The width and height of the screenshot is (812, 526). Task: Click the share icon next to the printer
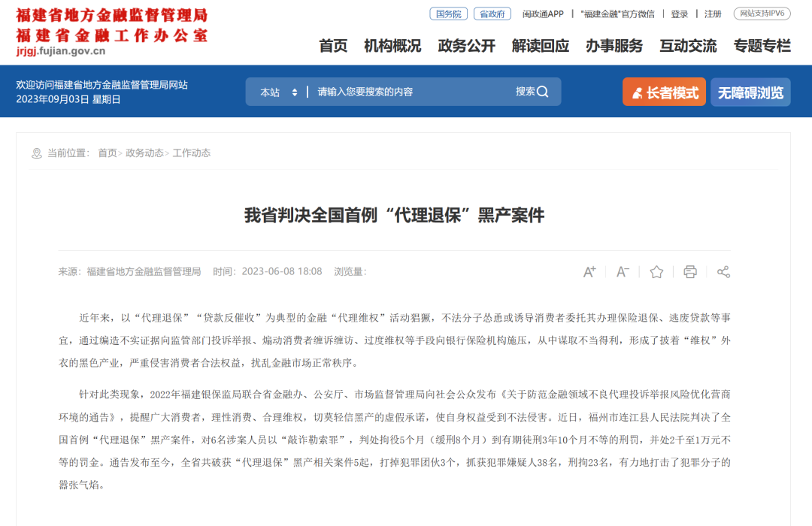pyautogui.click(x=723, y=272)
